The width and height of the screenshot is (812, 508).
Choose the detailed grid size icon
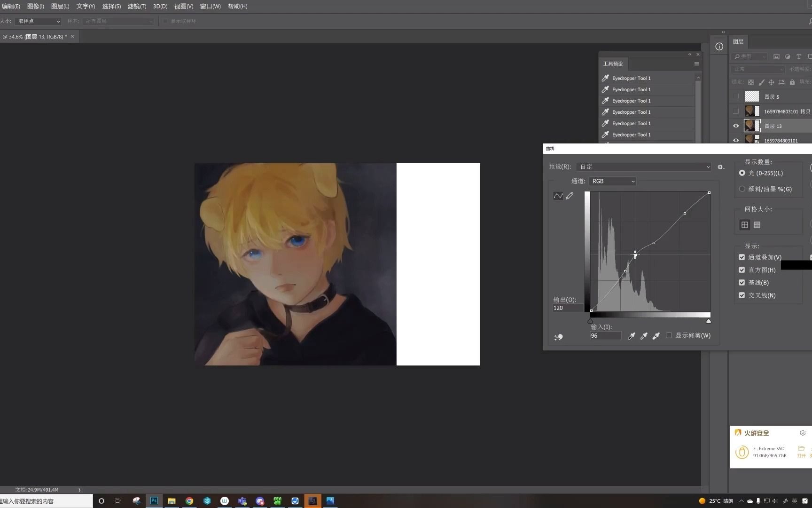click(757, 225)
